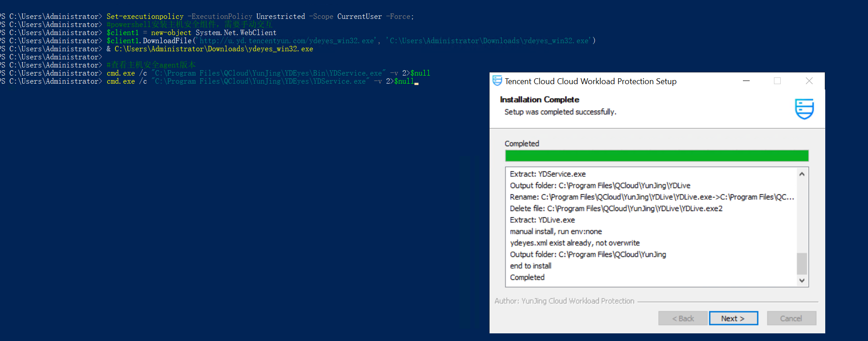Click the ydeyes_win32.exe run command line
The image size is (868, 341).
click(210, 49)
